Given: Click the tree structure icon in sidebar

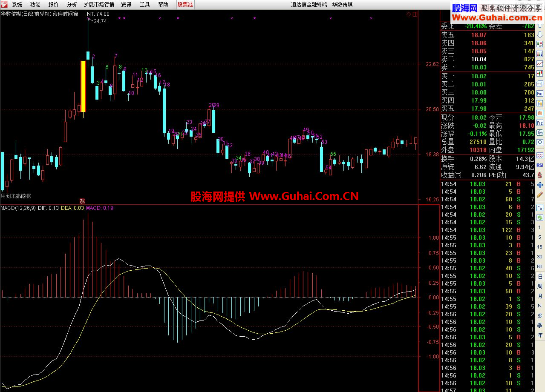Looking at the screenshot, I should point(540,103).
